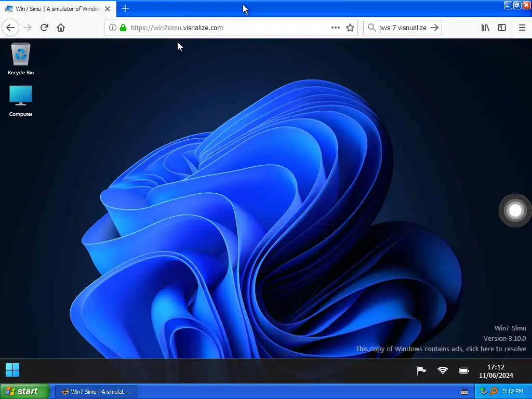Viewport: 532px width, 399px height.
Task: Open the Wi-Fi network tray icon
Action: (x=443, y=370)
